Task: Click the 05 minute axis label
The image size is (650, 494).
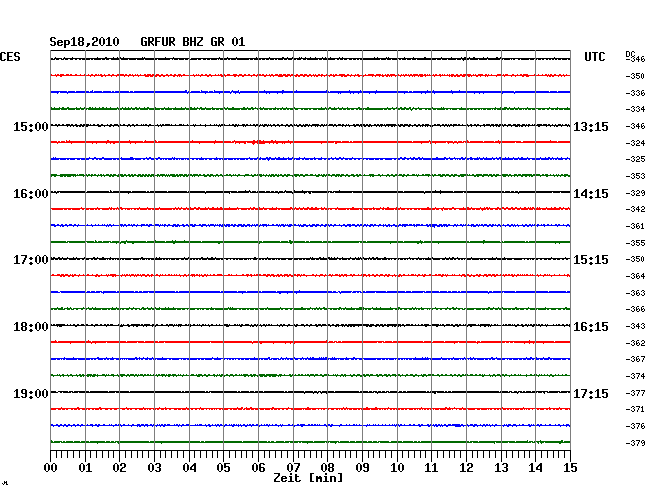Action: (223, 468)
